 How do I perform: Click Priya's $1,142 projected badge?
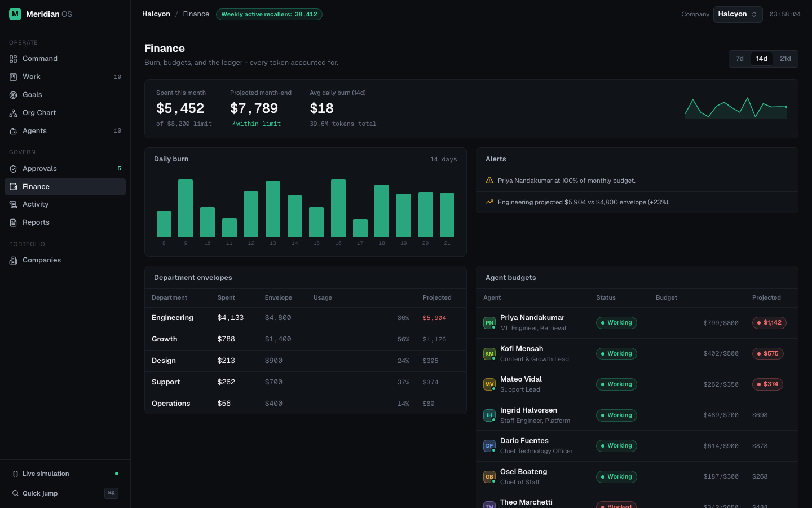769,323
